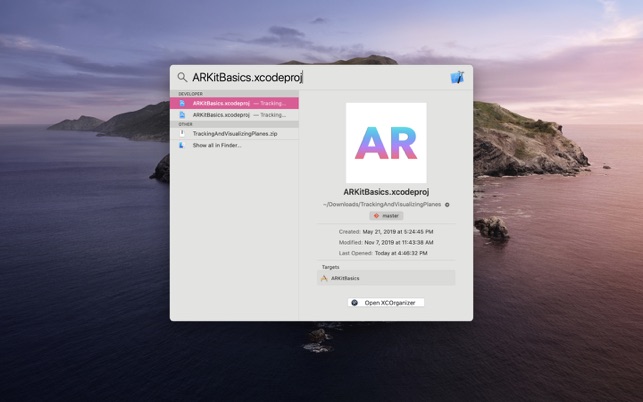The height and width of the screenshot is (402, 643).
Task: Click the Xcode project icon in search bar
Action: tap(457, 77)
